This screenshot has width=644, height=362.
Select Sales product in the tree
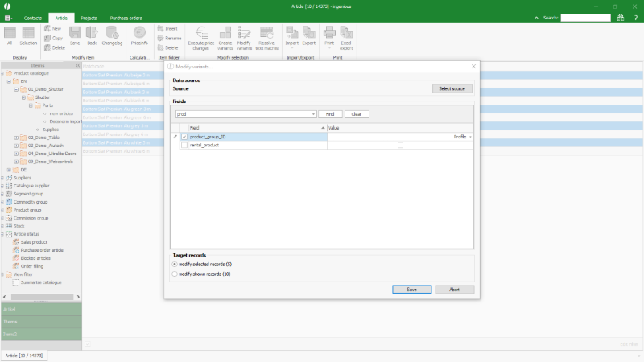(x=34, y=242)
